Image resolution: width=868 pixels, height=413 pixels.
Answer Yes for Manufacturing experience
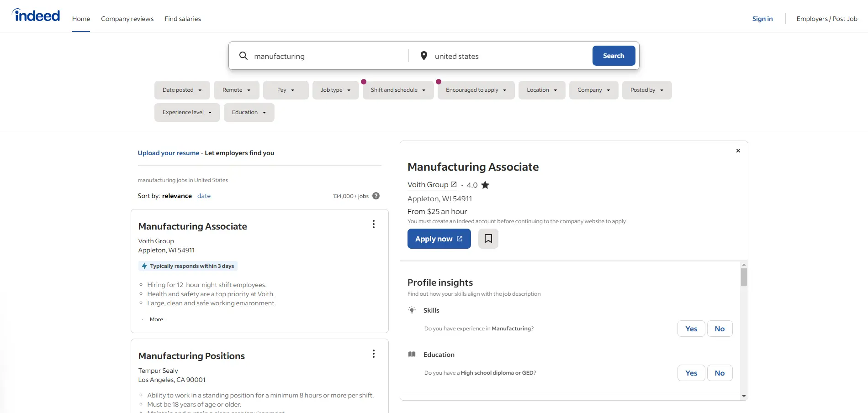(691, 329)
